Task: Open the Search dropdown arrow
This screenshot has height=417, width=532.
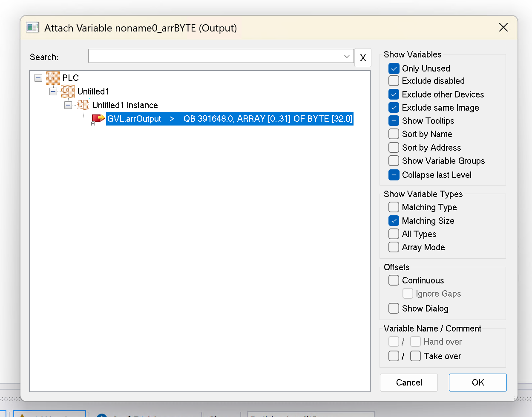Action: coord(347,56)
